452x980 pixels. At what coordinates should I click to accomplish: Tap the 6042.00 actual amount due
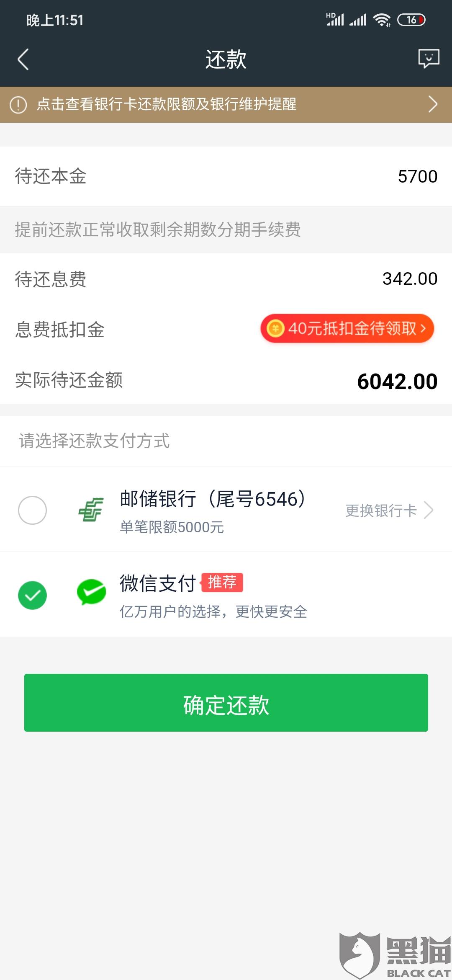tap(397, 382)
